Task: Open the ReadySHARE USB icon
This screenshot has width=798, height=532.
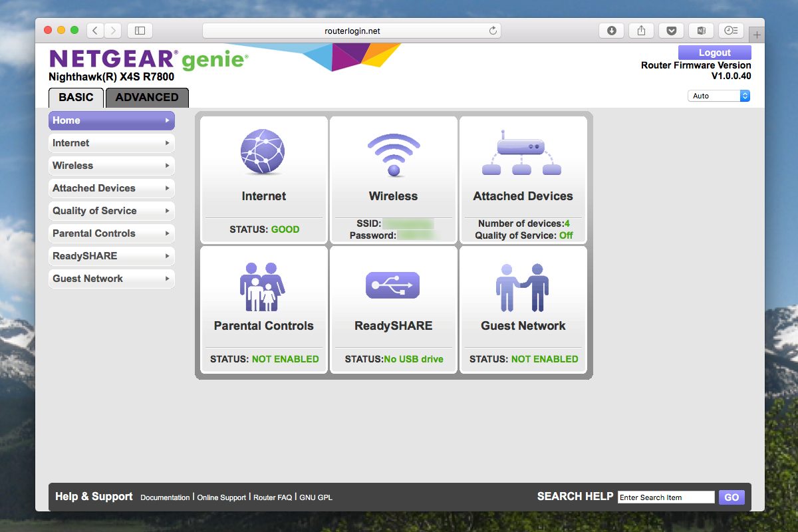Action: [393, 285]
